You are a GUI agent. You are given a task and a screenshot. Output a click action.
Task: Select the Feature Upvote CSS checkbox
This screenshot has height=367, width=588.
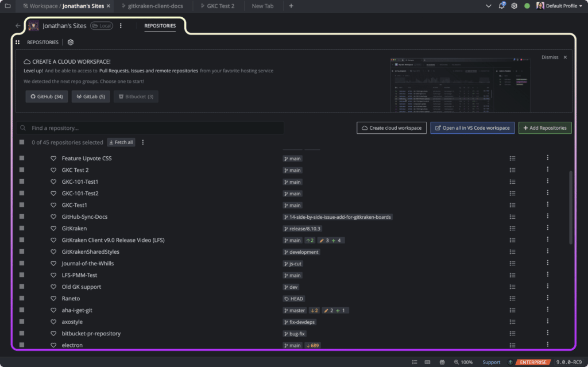click(22, 159)
